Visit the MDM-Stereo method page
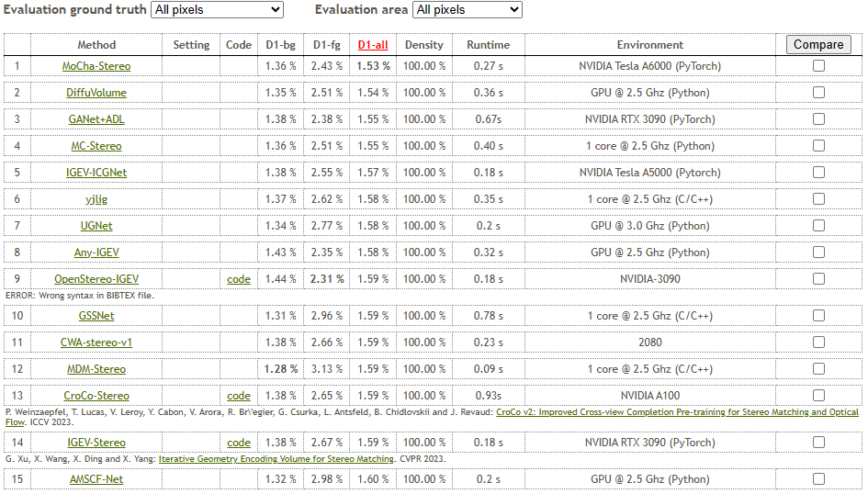This screenshot has height=494, width=868. point(96,369)
